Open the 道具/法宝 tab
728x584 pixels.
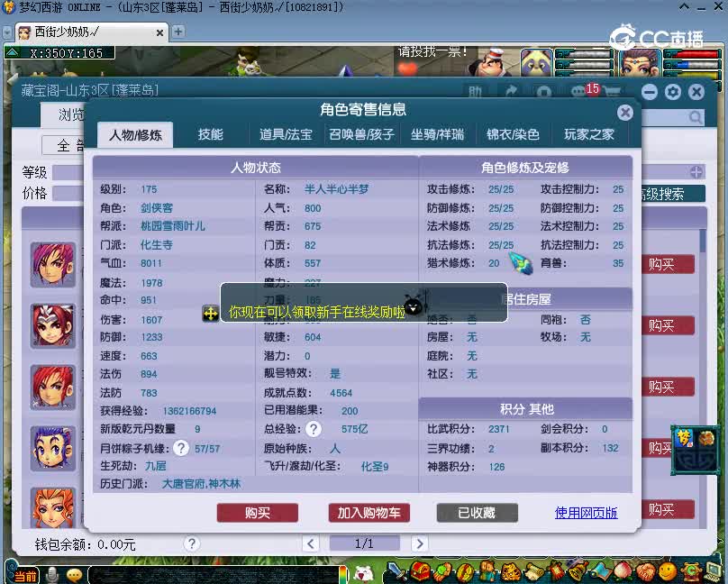[x=286, y=134]
